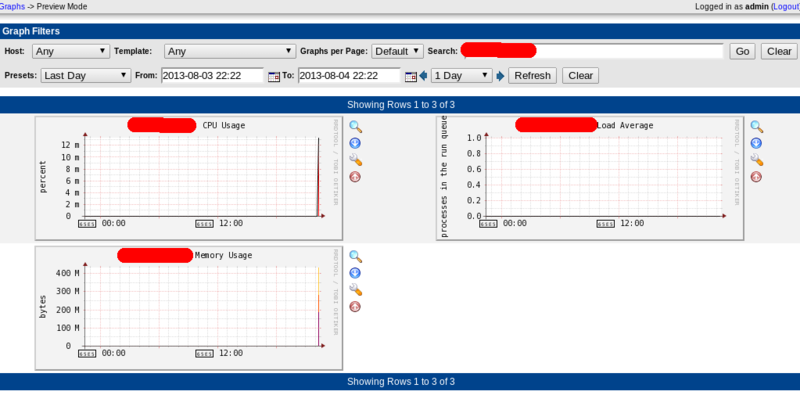Open calendar picker for the From date
Screen dimensions: 800x395
(x=274, y=77)
